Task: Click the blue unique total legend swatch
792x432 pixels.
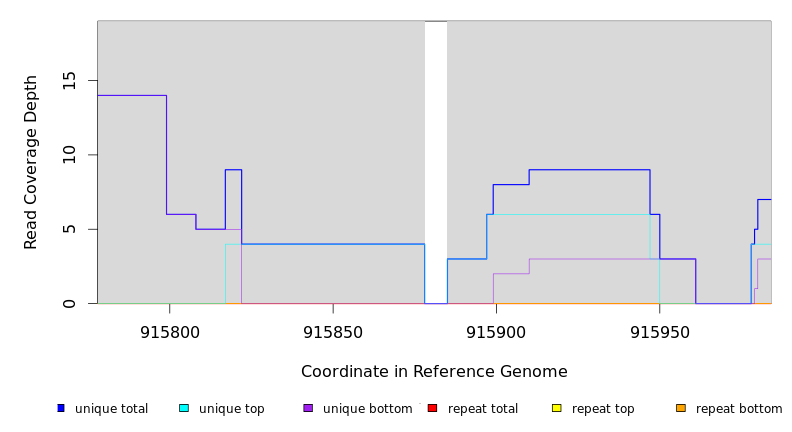Action: tap(61, 408)
